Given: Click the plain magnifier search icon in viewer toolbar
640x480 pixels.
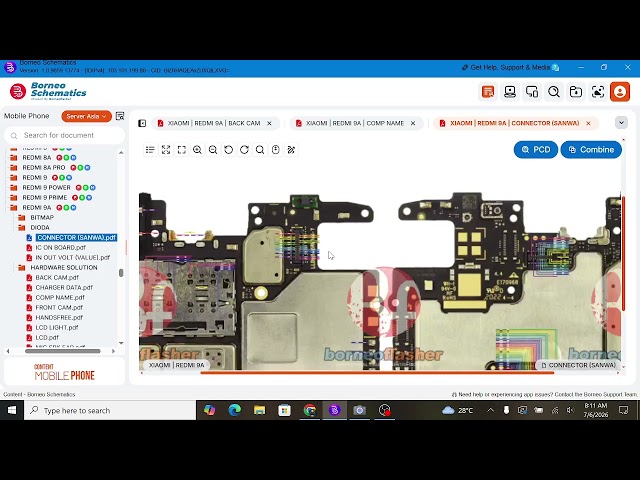Looking at the screenshot, I should point(260,150).
